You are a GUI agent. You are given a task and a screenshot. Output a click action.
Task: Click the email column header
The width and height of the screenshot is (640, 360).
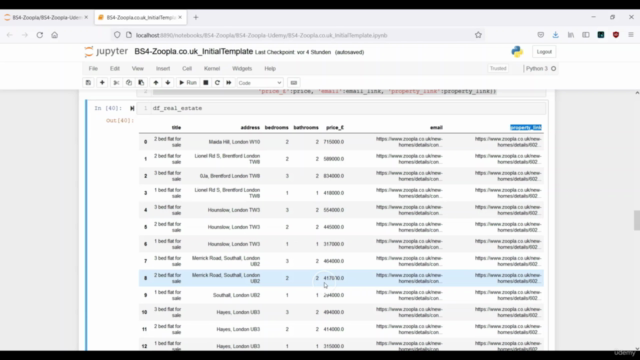(436, 128)
